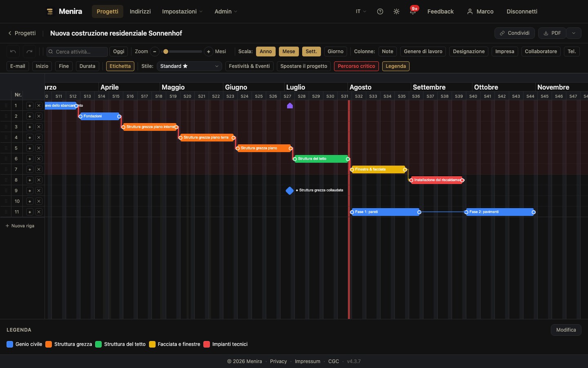The width and height of the screenshot is (588, 368).
Task: Click the zoom out minus icon
Action: (155, 52)
